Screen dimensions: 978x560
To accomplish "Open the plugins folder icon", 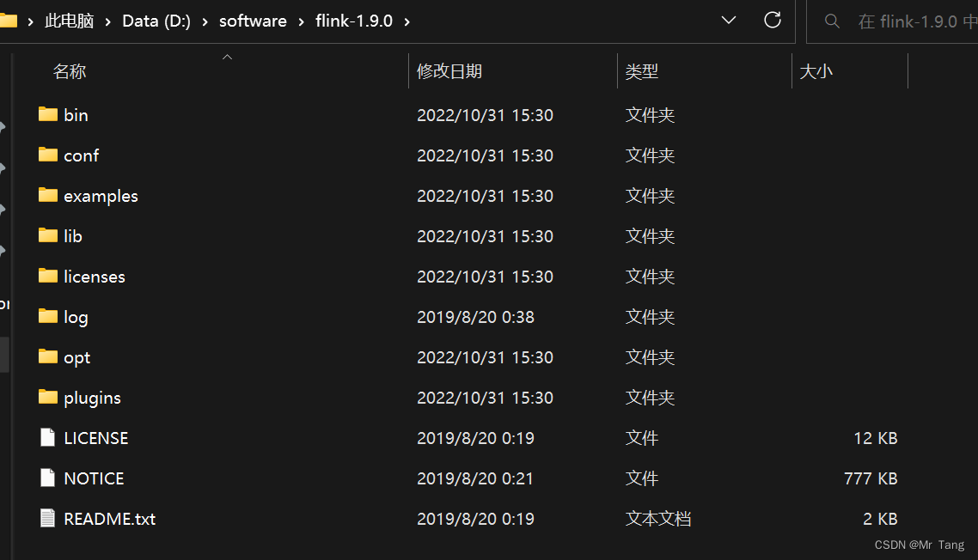I will (x=47, y=397).
